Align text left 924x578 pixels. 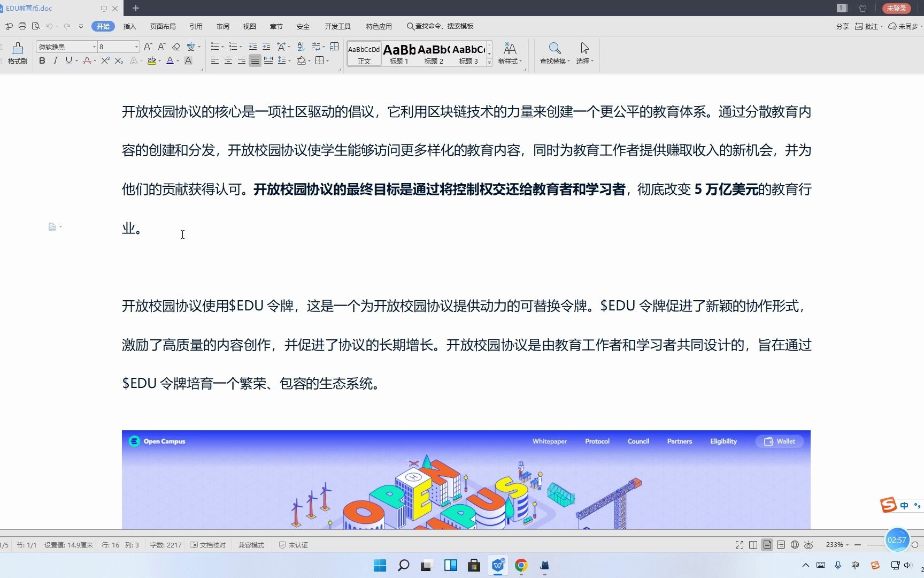pos(215,60)
